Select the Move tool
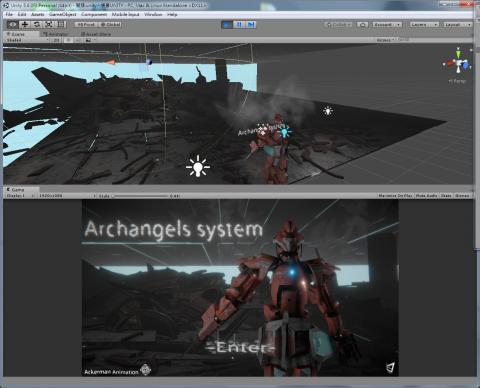The height and width of the screenshot is (388, 480). click(25, 24)
